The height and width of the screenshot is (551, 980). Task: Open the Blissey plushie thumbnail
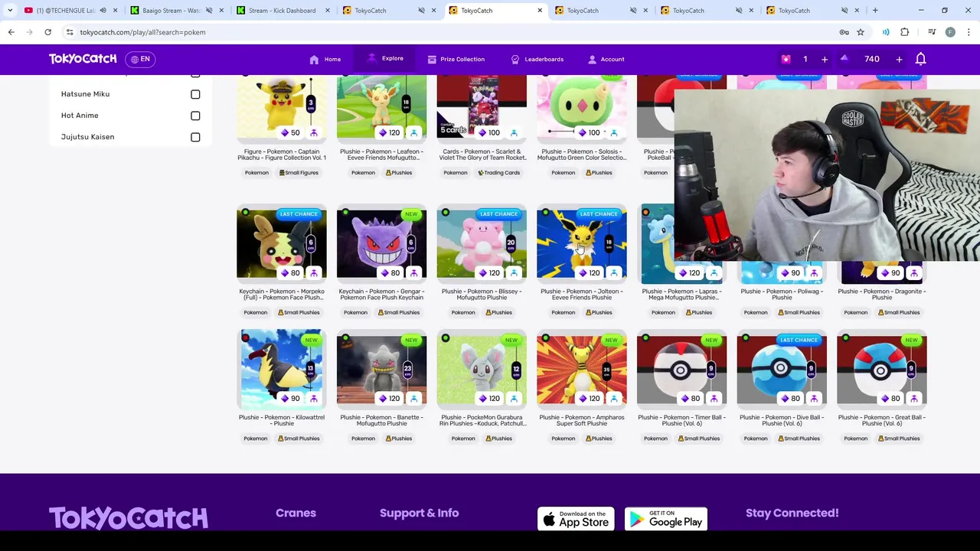482,243
